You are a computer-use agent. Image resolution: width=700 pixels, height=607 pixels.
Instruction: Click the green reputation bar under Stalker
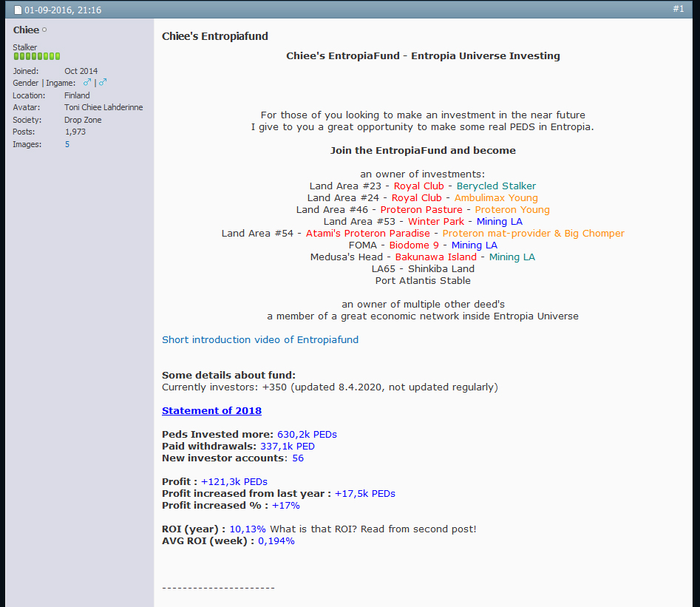point(36,56)
